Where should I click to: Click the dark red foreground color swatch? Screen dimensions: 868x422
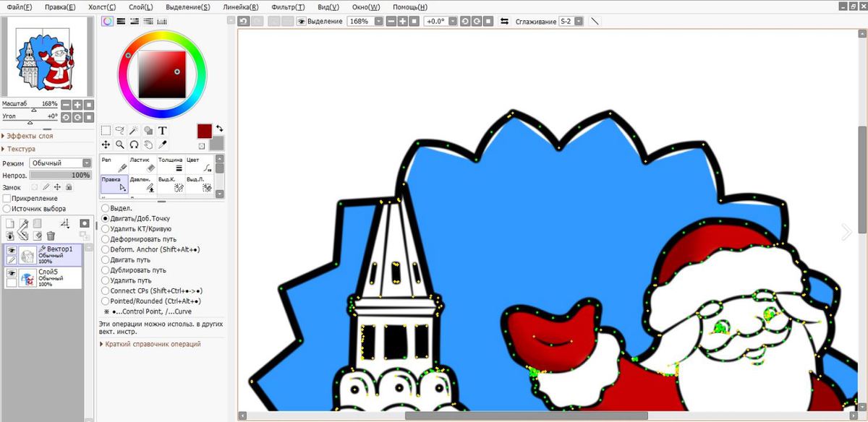(x=204, y=131)
